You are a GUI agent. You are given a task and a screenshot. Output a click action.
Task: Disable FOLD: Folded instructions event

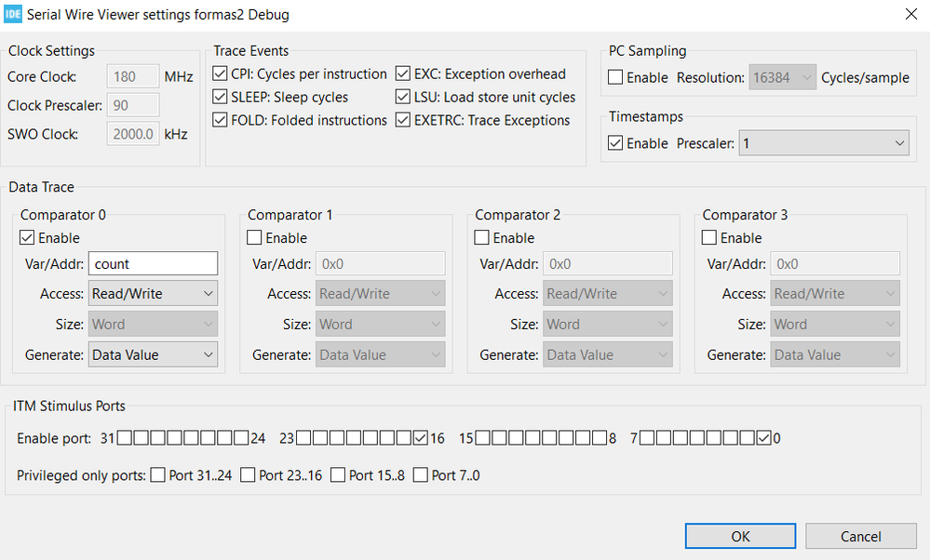pyautogui.click(x=220, y=120)
